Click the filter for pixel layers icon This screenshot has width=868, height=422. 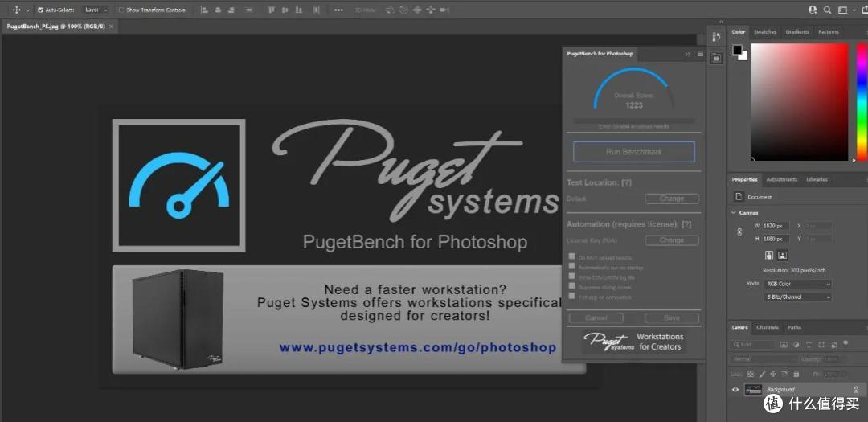point(784,345)
